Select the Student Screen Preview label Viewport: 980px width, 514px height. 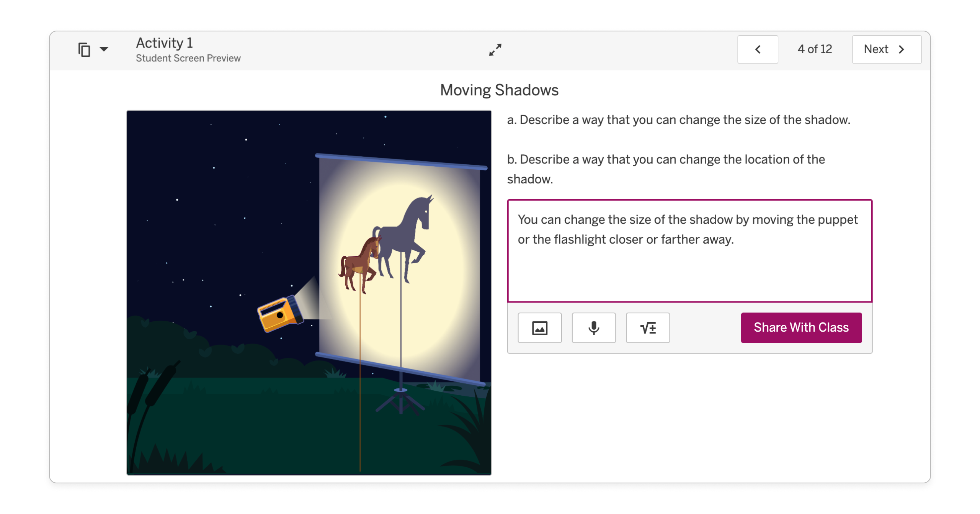[188, 58]
